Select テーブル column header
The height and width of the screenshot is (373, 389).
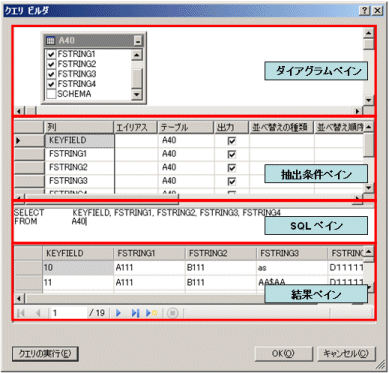click(186, 127)
